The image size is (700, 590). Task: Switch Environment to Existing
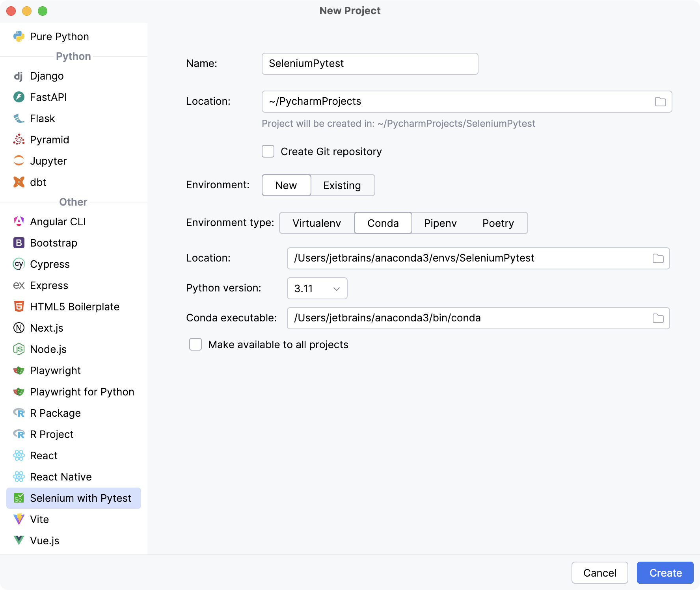(x=342, y=185)
